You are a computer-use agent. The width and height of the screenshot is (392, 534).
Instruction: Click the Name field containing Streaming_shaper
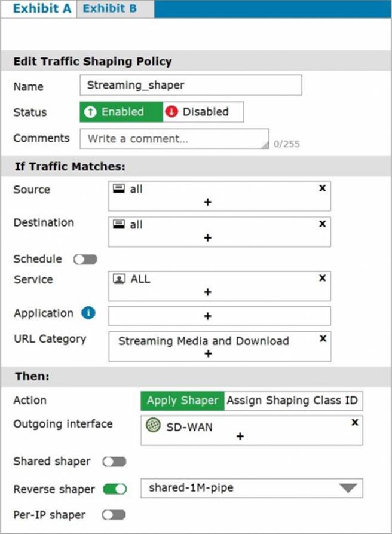pyautogui.click(x=190, y=85)
